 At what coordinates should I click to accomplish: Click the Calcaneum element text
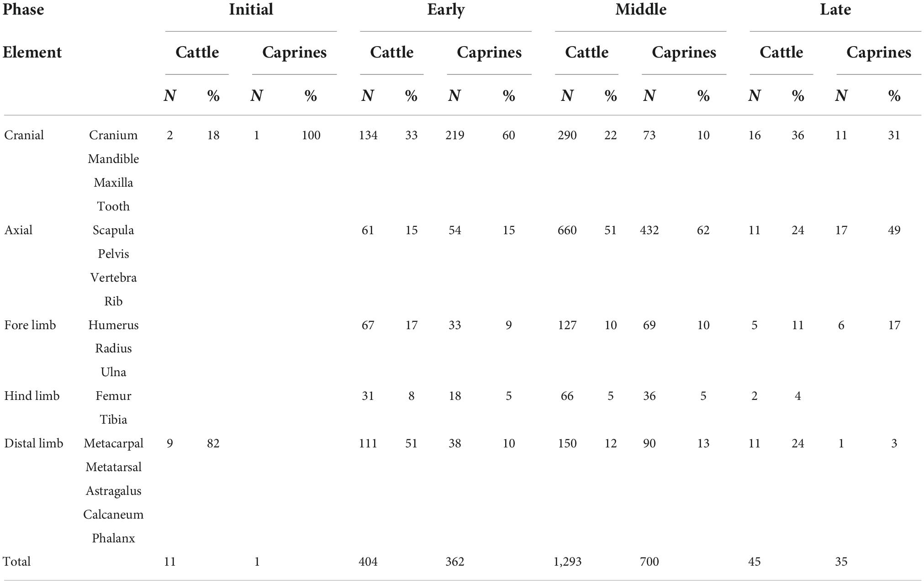coord(113,515)
